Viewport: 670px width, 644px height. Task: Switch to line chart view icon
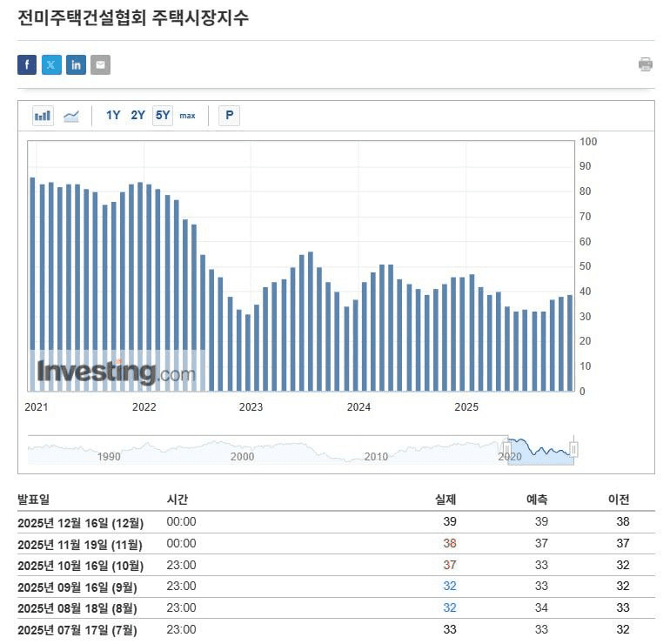71,116
